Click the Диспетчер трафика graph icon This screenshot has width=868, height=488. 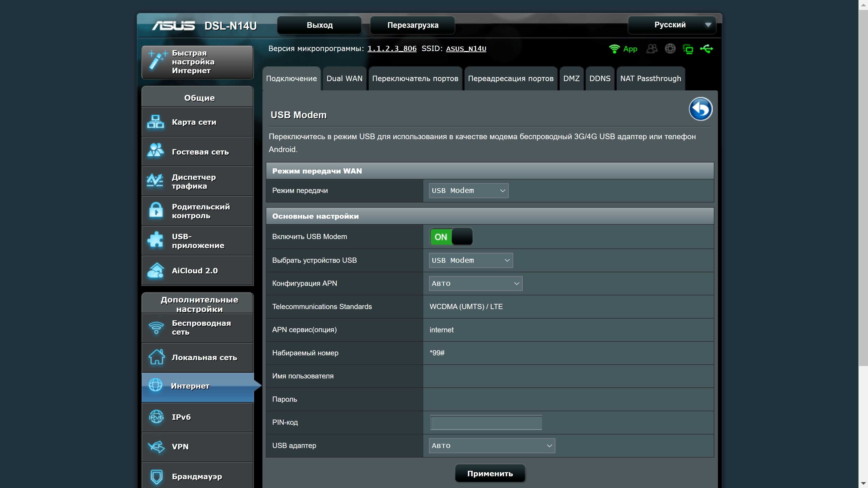pos(155,181)
